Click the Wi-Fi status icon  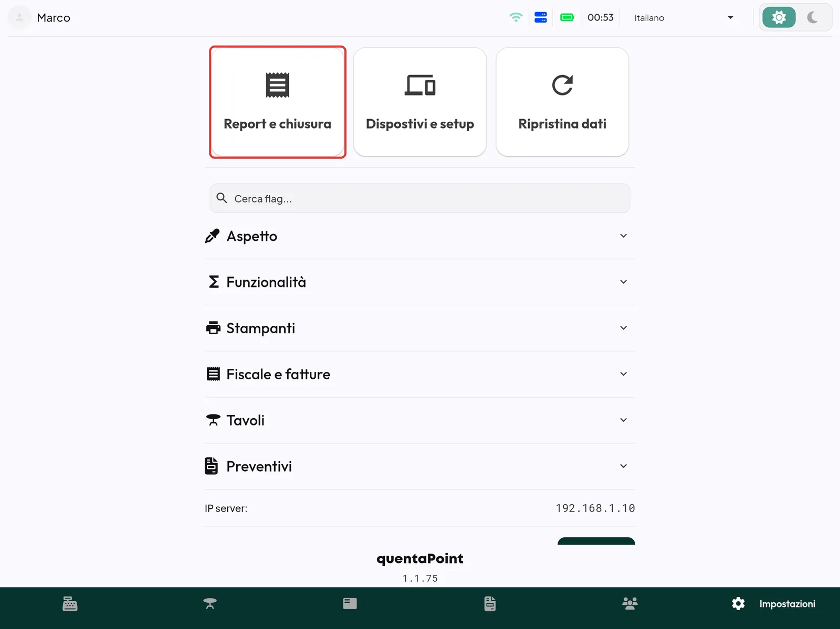pos(516,17)
